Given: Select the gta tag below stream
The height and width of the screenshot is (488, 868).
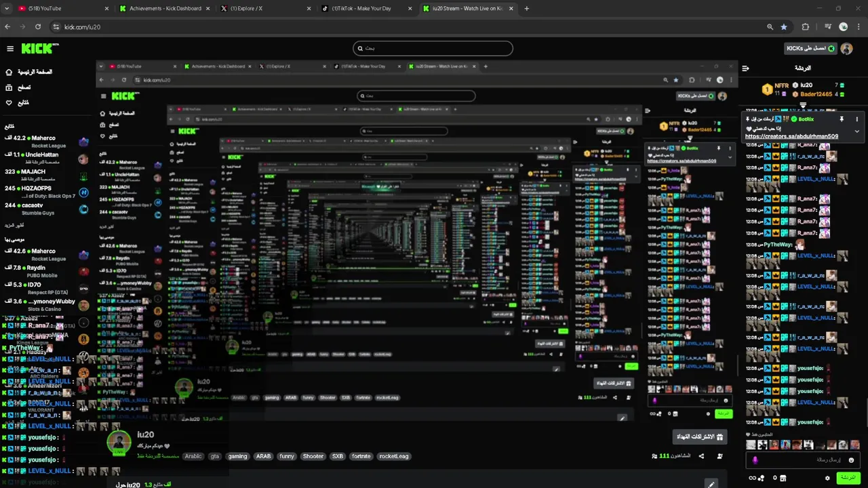Looking at the screenshot, I should tap(215, 456).
